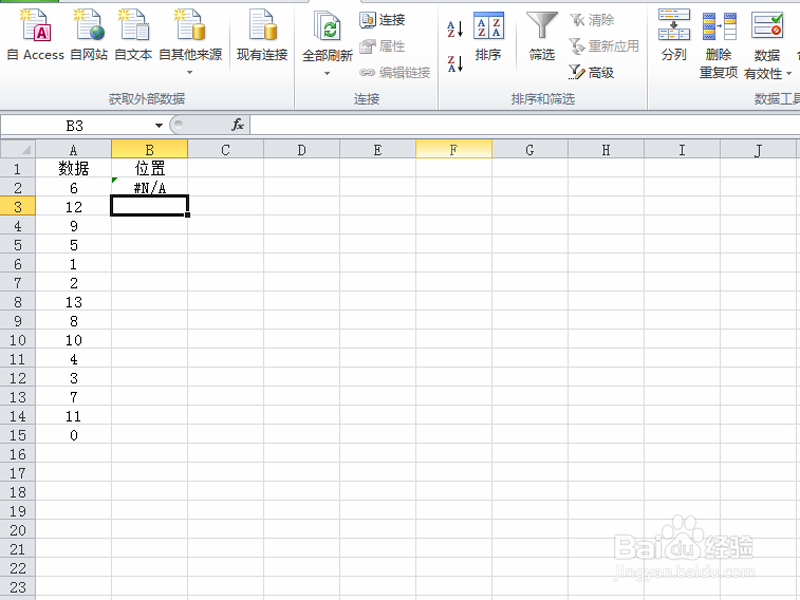Select column H header
Screen dimensions: 800x600
[606, 150]
